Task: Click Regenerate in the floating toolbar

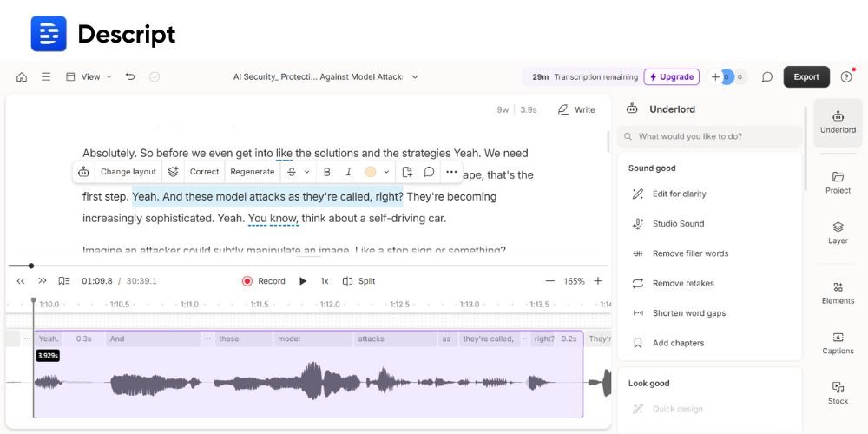Action: pyautogui.click(x=253, y=172)
